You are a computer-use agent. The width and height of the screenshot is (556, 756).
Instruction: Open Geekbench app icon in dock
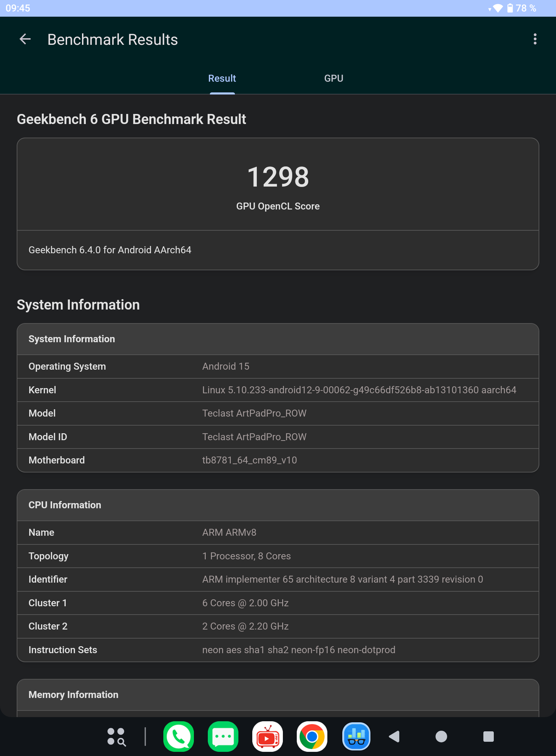click(x=356, y=737)
